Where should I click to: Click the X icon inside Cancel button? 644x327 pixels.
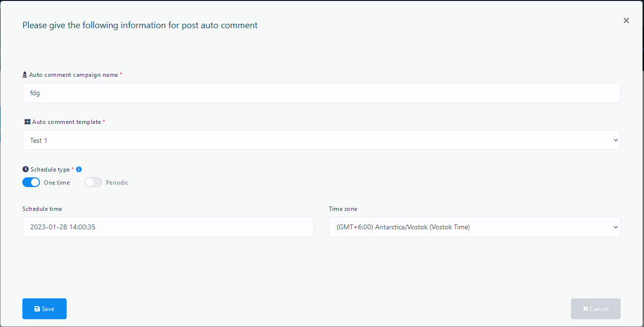pos(585,309)
